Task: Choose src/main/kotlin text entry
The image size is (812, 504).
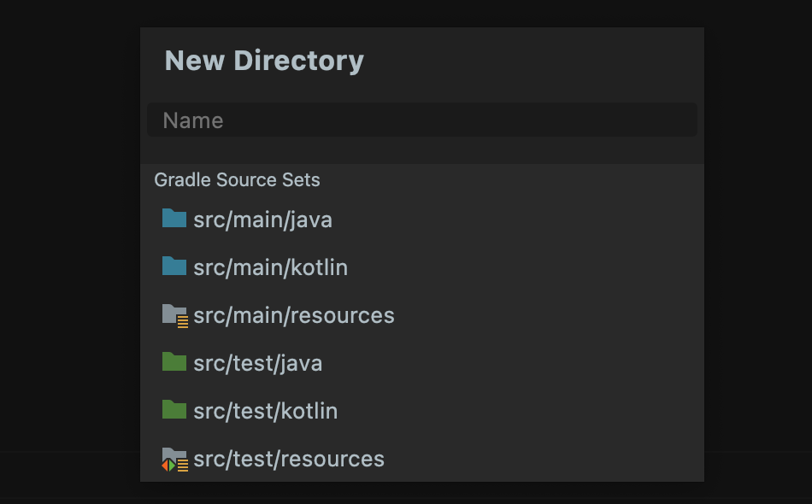Action: pos(271,267)
